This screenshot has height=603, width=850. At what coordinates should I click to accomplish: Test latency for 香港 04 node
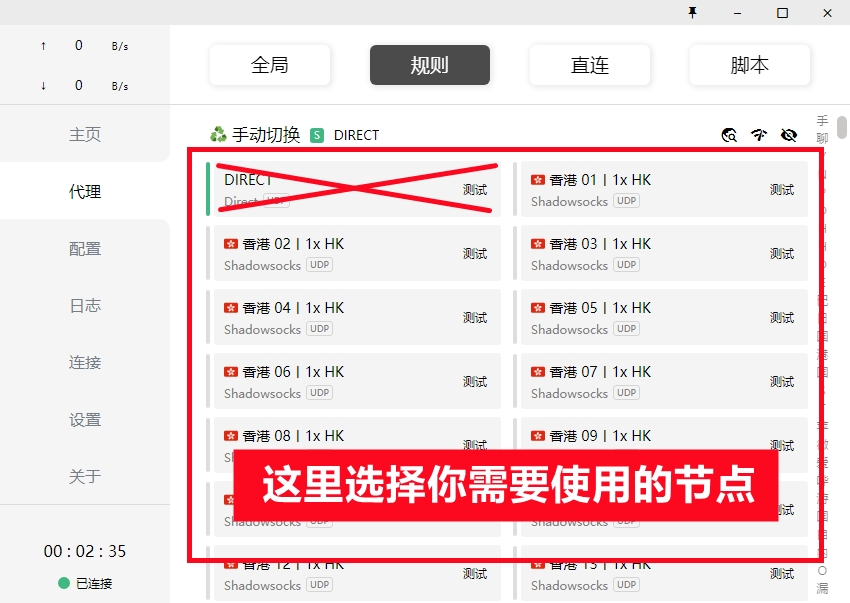tap(475, 318)
